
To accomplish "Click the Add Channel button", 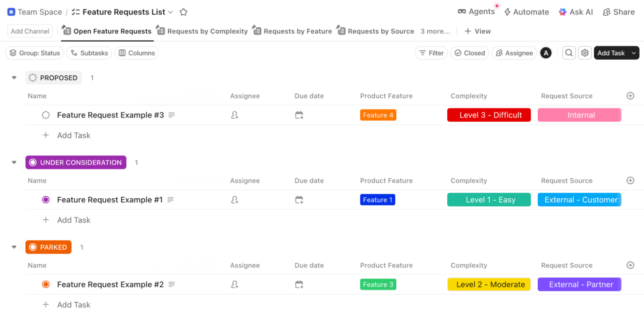I will [x=30, y=31].
